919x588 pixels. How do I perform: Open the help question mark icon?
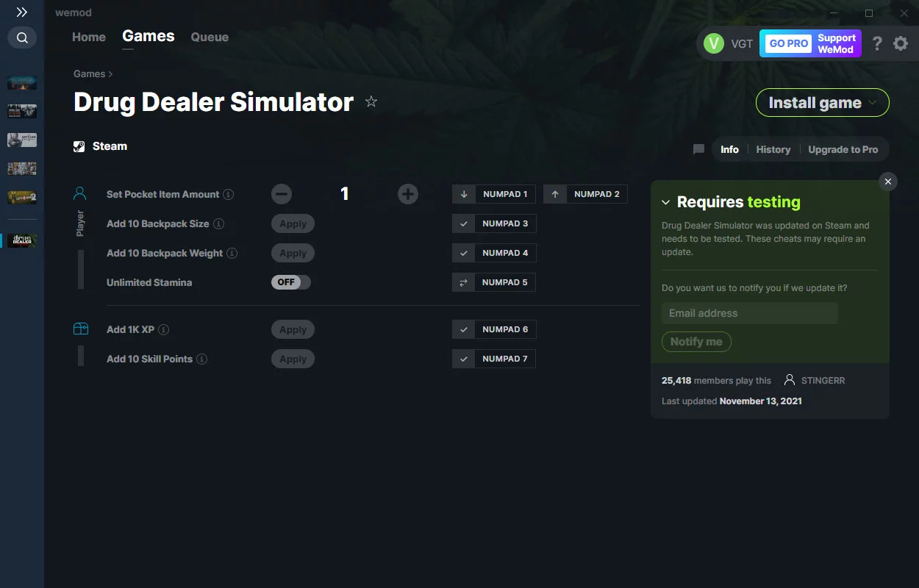point(877,43)
